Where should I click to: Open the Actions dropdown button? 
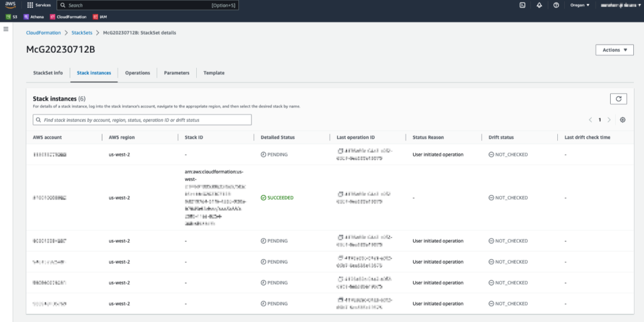pos(614,50)
